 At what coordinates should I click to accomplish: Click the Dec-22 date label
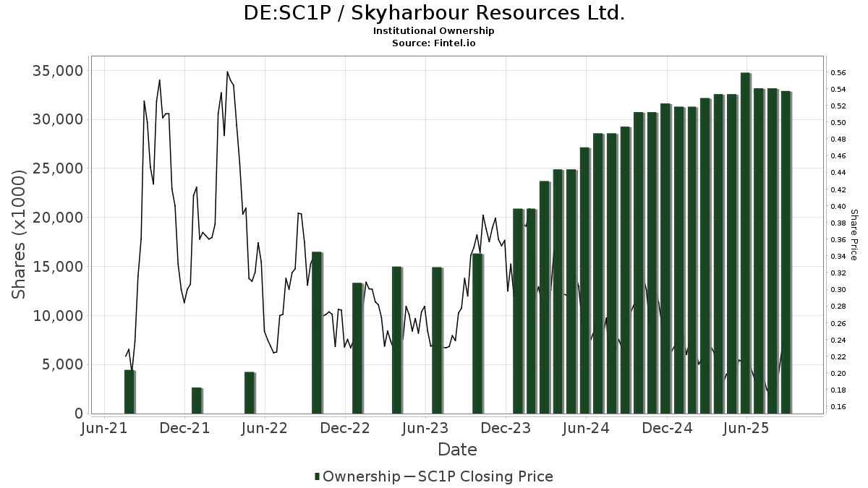coord(346,428)
